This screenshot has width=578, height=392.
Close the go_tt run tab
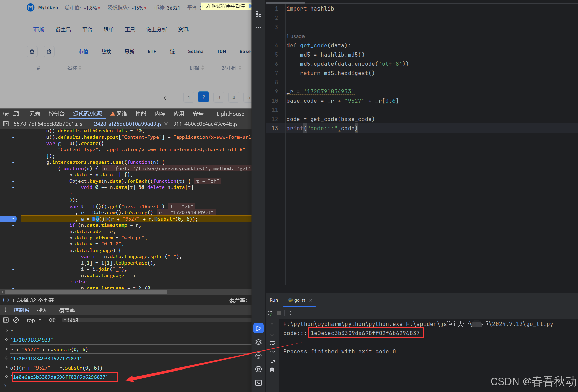click(311, 300)
